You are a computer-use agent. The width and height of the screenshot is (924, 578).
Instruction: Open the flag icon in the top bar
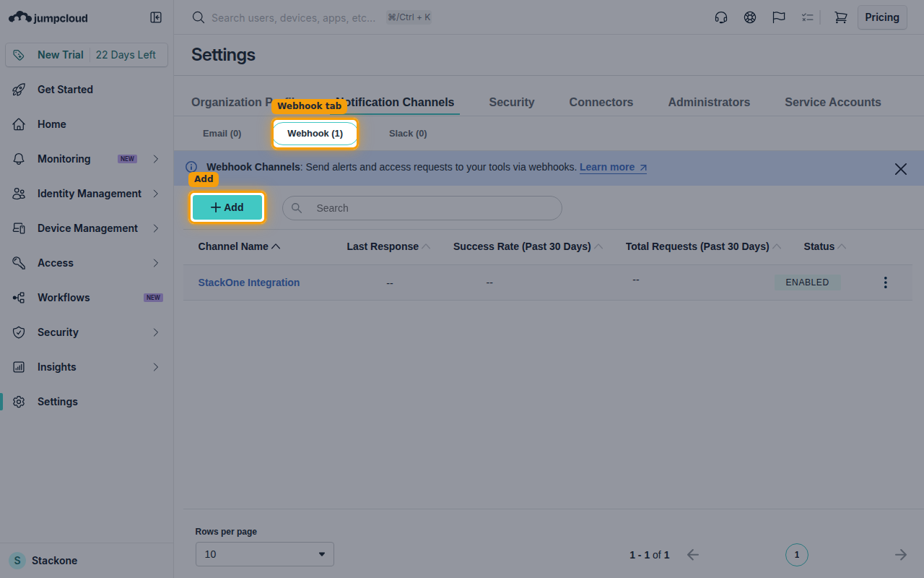(x=779, y=17)
